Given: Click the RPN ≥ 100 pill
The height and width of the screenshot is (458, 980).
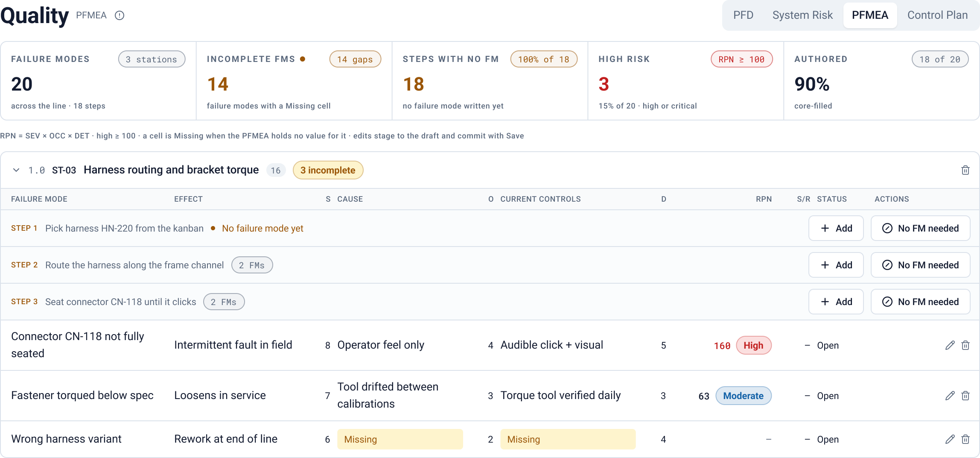Looking at the screenshot, I should coord(741,59).
